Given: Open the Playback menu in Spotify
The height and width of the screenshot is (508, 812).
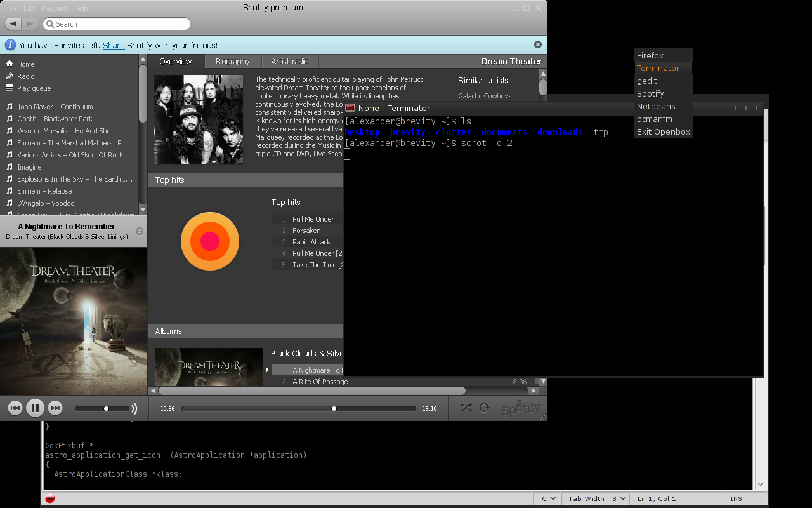Looking at the screenshot, I should (55, 8).
